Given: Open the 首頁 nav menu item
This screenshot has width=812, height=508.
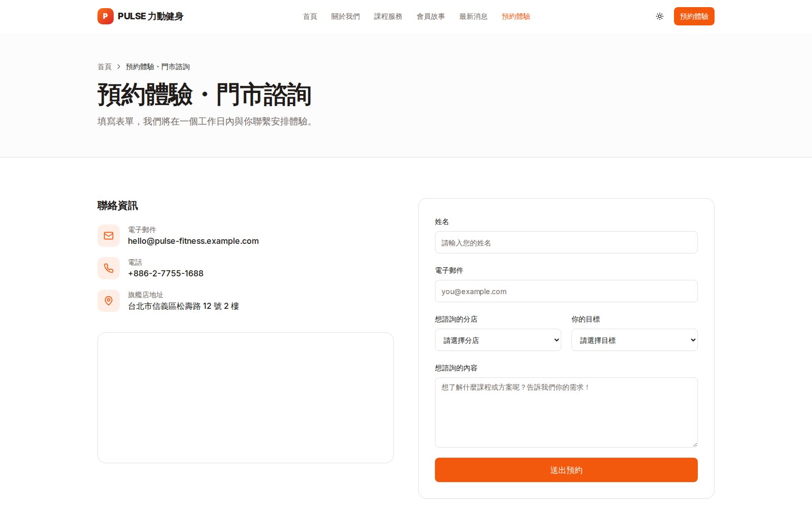Looking at the screenshot, I should 310,16.
